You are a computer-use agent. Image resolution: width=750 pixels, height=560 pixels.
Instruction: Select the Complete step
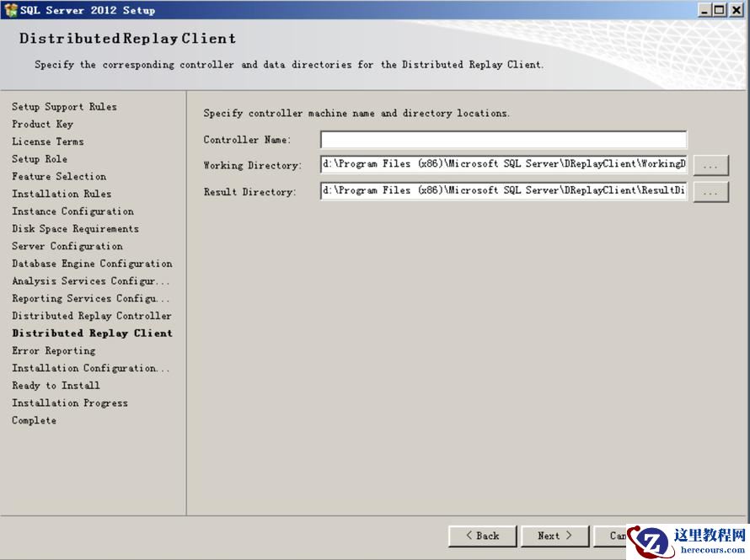[34, 420]
